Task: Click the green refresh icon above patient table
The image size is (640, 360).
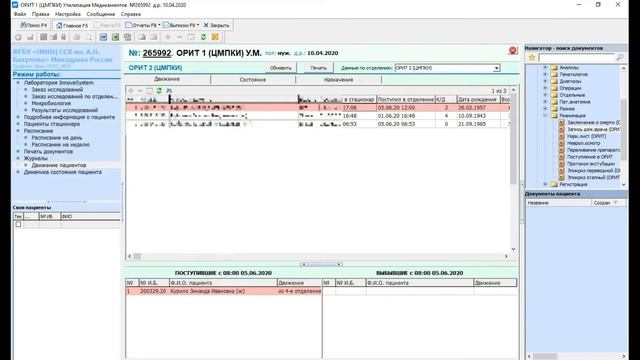Action: tap(159, 91)
